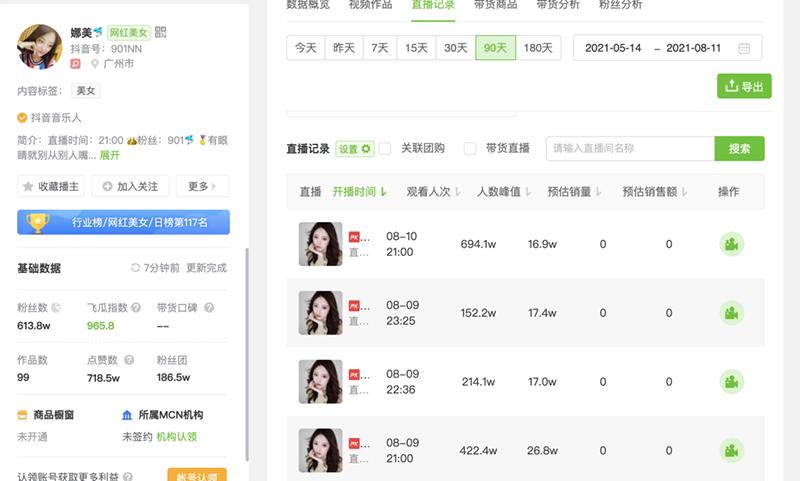Click video camera icon for 08-09 22:36 livestream
Image resolution: width=800 pixels, height=481 pixels.
coord(731,382)
